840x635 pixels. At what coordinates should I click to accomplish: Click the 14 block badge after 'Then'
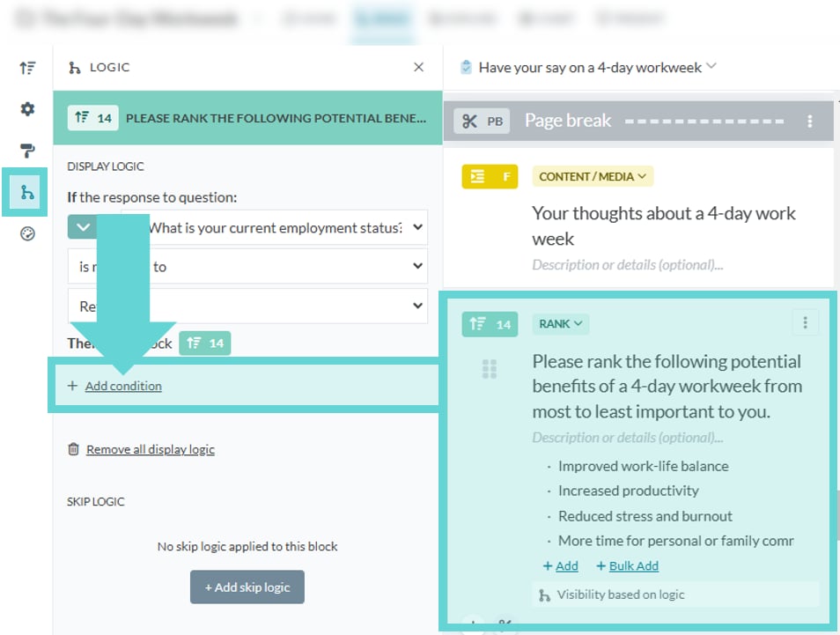[x=204, y=343]
